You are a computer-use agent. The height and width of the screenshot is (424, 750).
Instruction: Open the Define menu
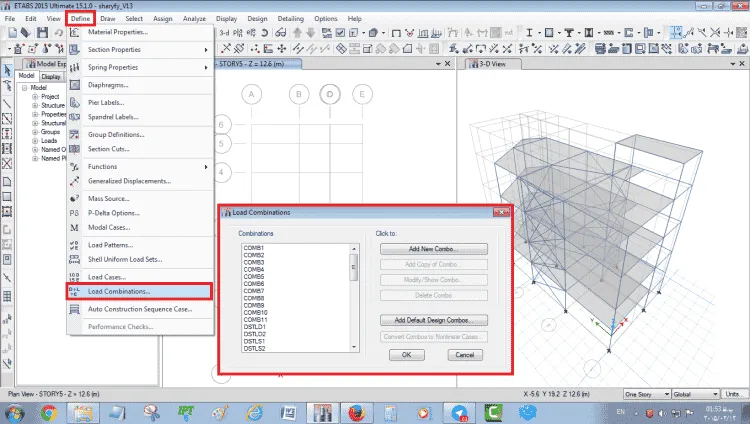click(x=80, y=19)
